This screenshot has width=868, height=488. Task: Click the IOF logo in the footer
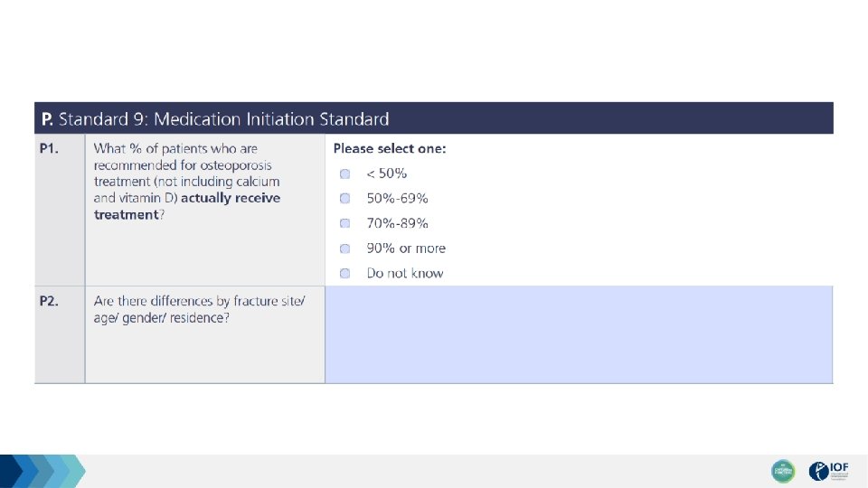click(828, 471)
